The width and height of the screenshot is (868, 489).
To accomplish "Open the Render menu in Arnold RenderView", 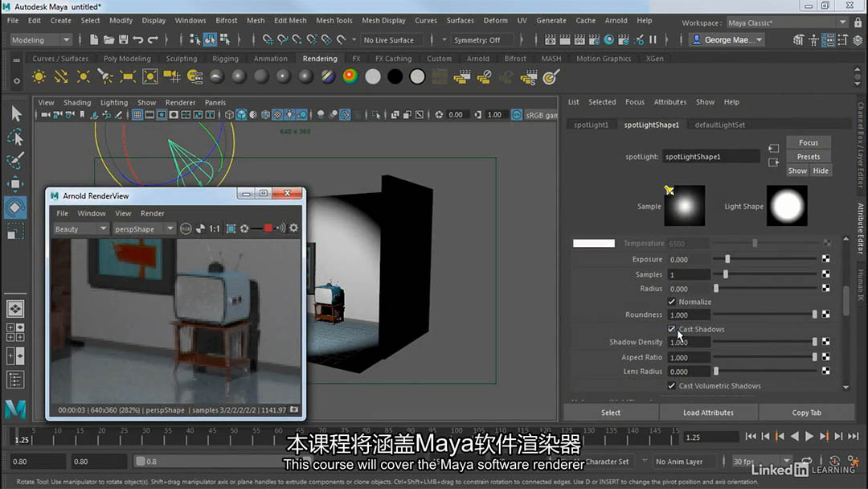I will (152, 213).
